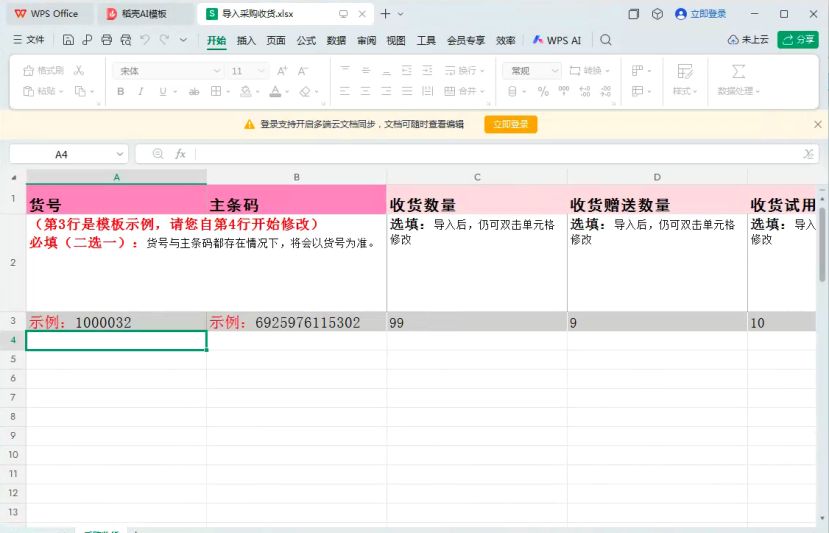829x533 pixels.
Task: Select the cell containing 6925976115302
Action: click(297, 322)
